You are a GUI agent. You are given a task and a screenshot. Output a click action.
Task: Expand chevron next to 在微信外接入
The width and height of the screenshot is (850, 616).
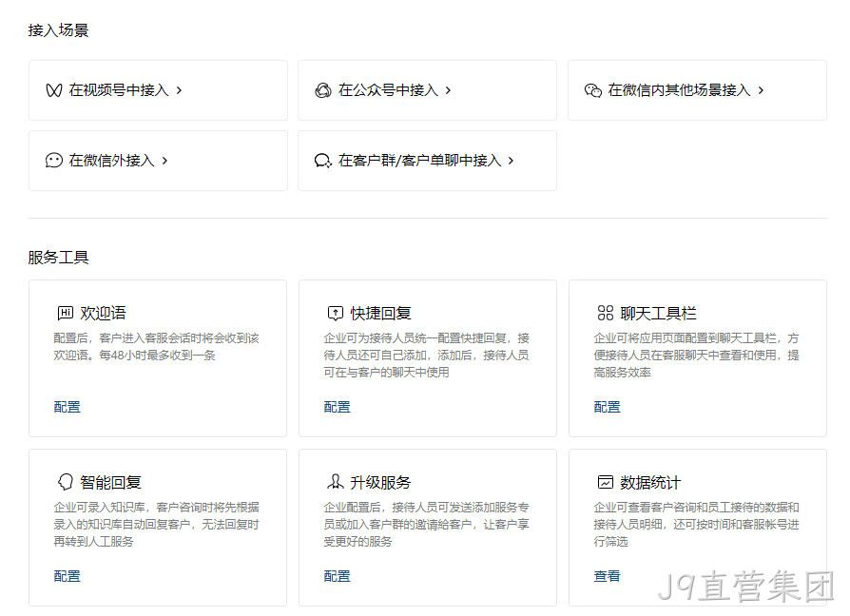pos(164,161)
